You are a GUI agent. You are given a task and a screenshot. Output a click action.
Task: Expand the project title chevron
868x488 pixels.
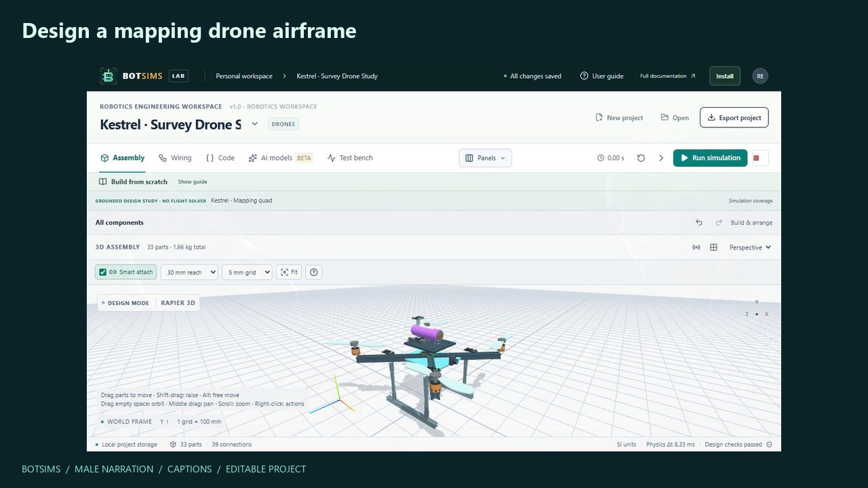(255, 124)
